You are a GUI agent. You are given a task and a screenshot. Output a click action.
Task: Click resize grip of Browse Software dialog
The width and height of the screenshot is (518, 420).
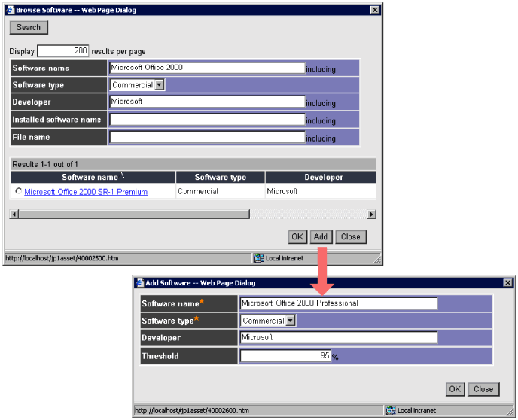(x=377, y=260)
